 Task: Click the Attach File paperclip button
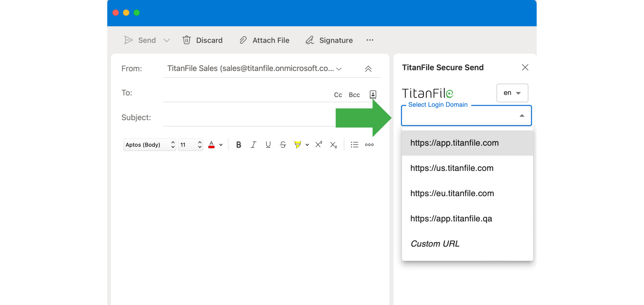(x=264, y=40)
